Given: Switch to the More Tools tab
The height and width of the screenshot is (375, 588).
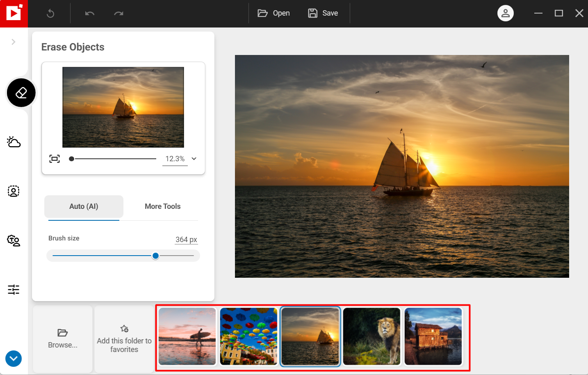Looking at the screenshot, I should click(x=162, y=206).
